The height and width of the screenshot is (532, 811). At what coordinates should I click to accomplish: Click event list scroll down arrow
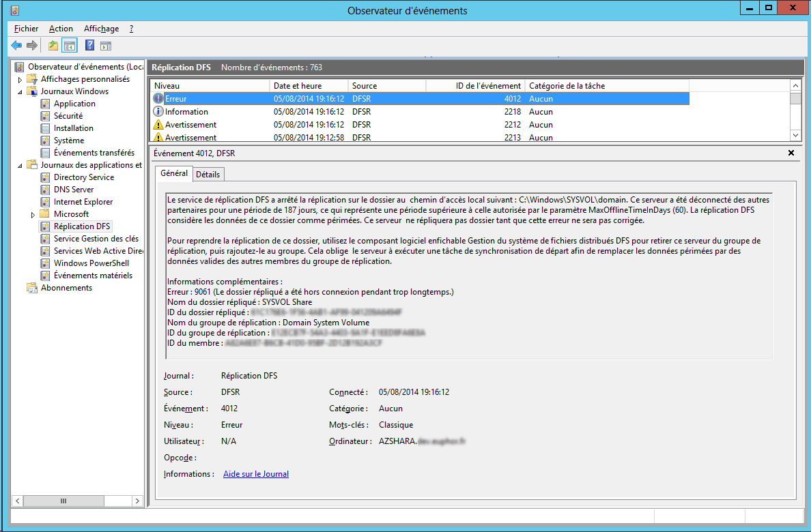click(x=795, y=136)
